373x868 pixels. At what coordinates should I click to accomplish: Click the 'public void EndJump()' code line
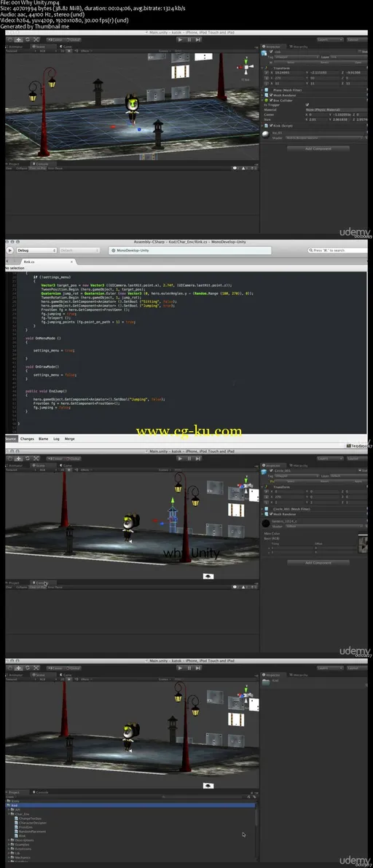tap(45, 391)
